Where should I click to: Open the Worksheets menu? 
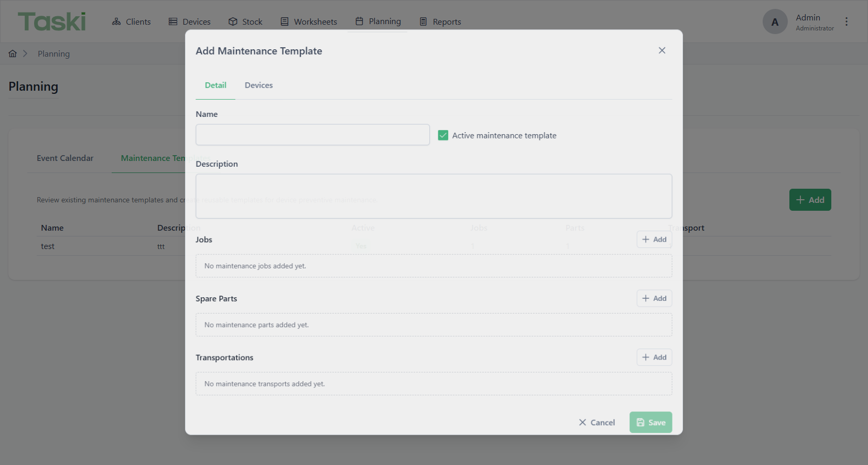(x=309, y=21)
